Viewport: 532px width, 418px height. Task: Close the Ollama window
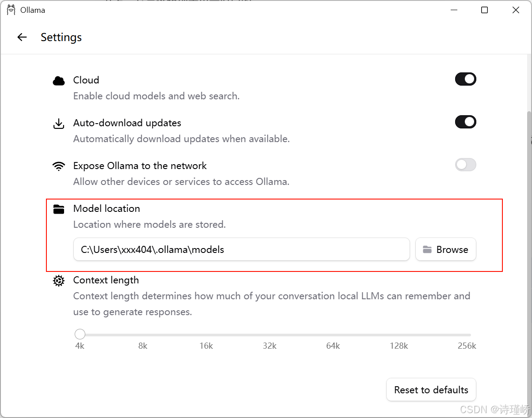coord(516,10)
